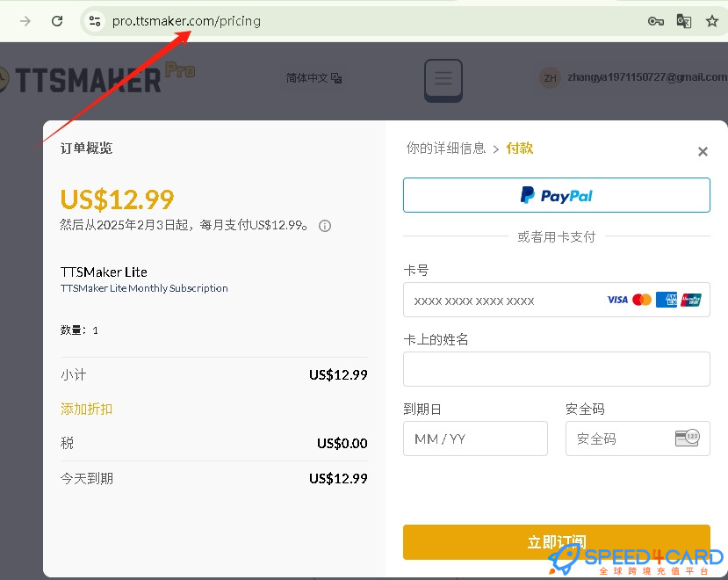The height and width of the screenshot is (580, 728).
Task: Reload the page with refresh icon
Action: (x=57, y=21)
